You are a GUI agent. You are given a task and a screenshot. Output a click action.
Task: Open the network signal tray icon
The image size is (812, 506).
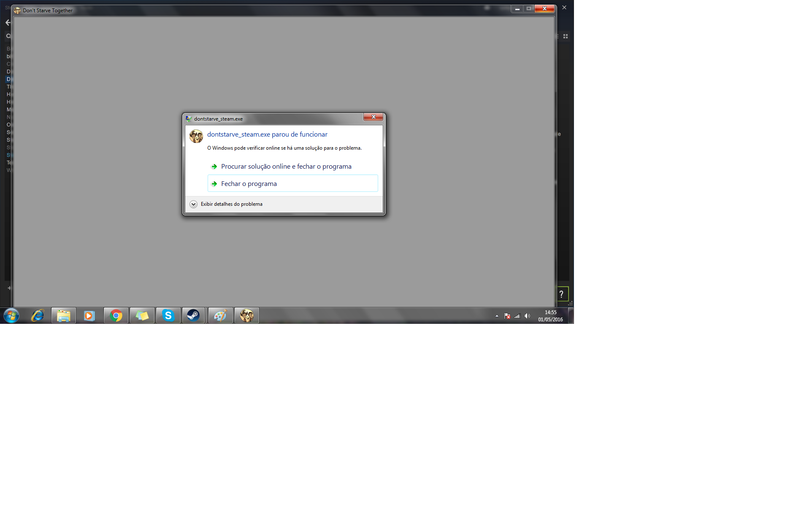[517, 316]
